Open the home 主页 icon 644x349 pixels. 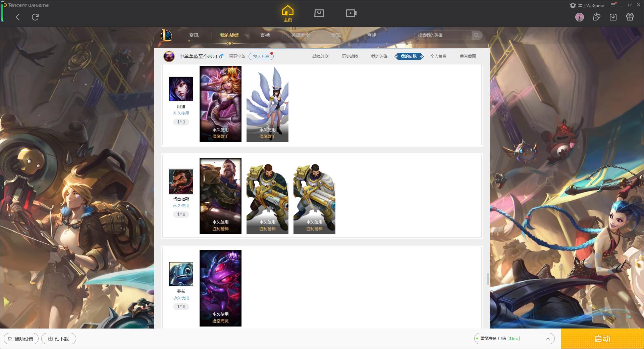coord(287,14)
